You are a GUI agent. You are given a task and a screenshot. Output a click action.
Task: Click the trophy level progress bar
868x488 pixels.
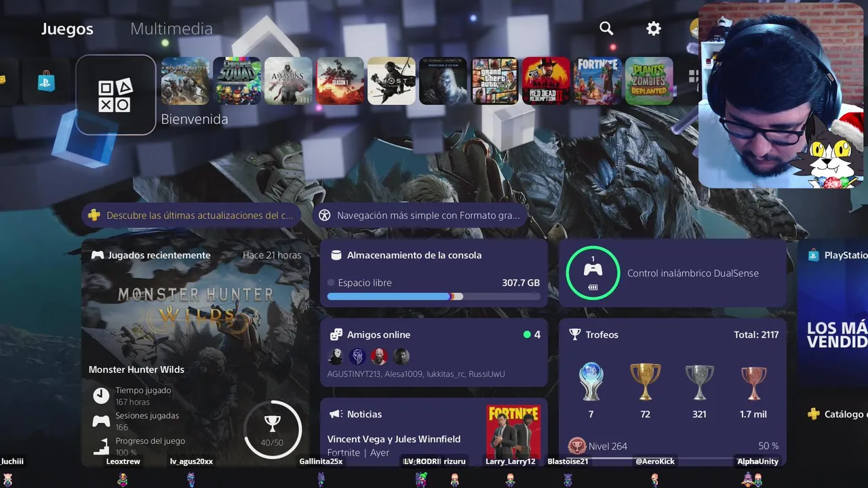(673, 458)
